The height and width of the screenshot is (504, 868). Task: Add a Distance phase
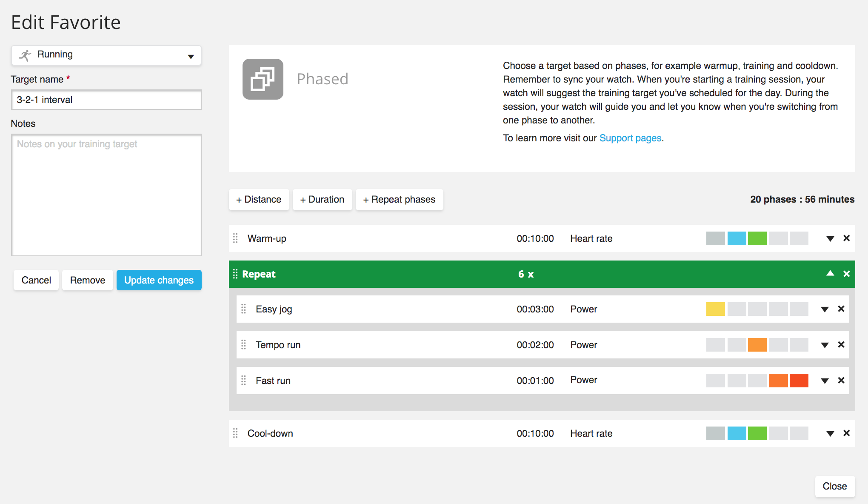point(259,200)
